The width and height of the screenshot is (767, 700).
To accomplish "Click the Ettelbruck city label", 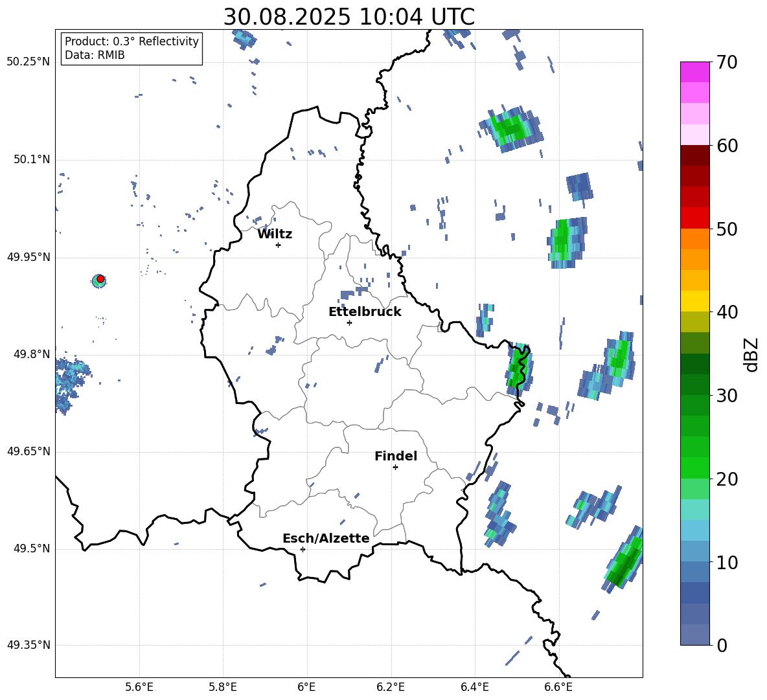I will [365, 312].
